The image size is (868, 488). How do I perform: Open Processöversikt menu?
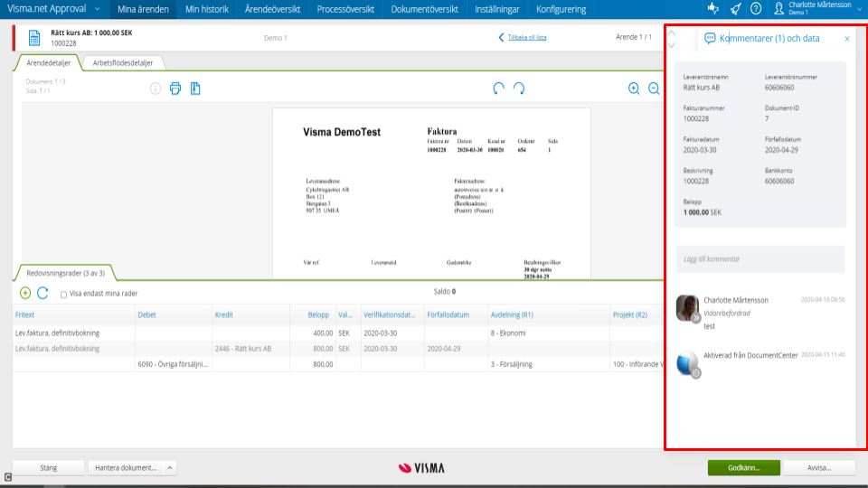pos(345,9)
